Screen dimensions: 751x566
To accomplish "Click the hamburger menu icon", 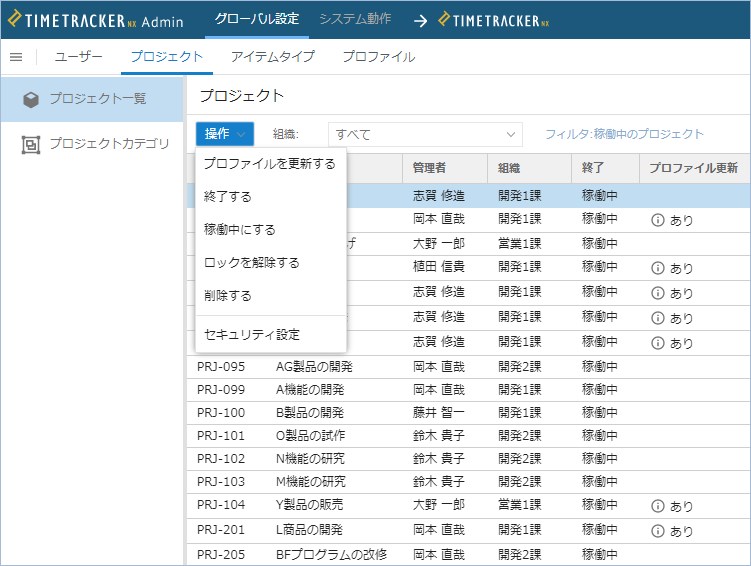I will (x=16, y=57).
